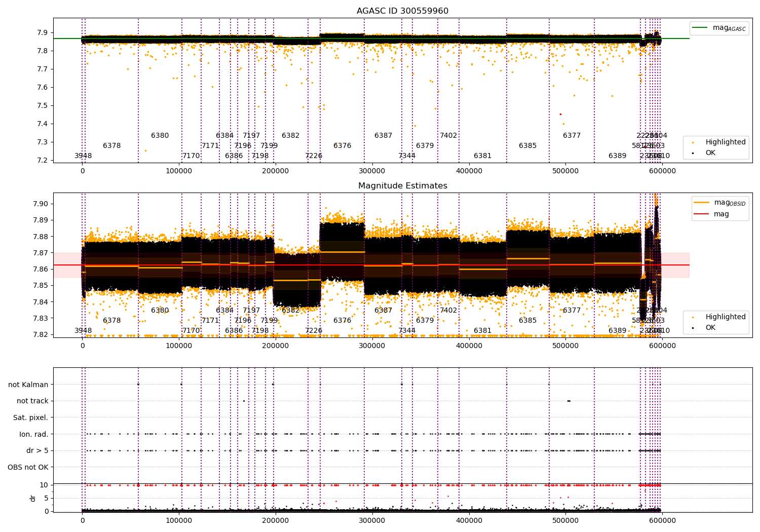Select OK legend entry in Magnitude Estimates plot
This screenshot has width=760, height=532.
pos(710,327)
